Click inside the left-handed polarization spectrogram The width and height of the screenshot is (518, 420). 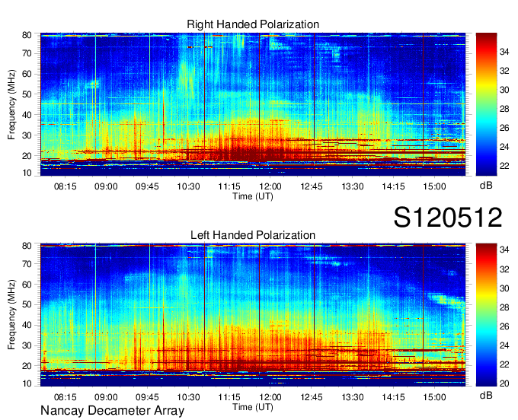(x=253, y=315)
